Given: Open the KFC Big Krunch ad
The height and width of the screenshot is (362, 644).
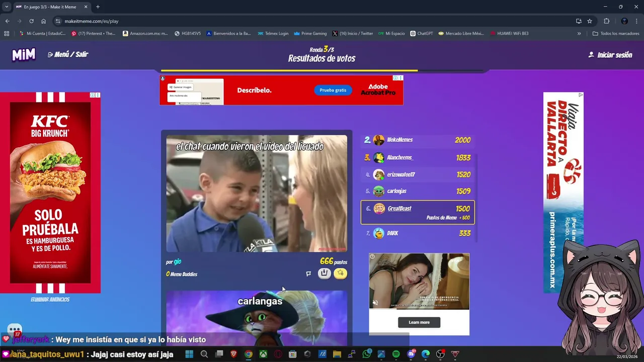Looking at the screenshot, I should pos(50,193).
